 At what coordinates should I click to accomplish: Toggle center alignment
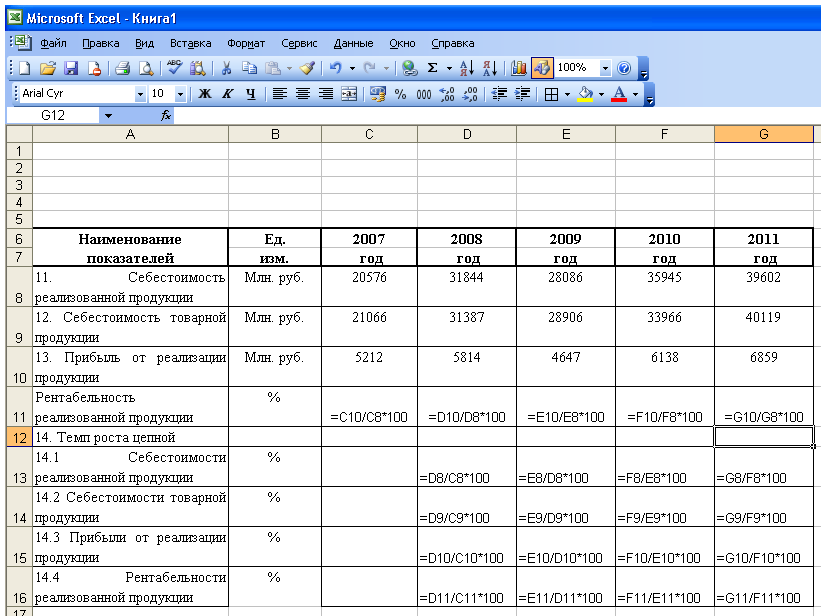[x=303, y=94]
